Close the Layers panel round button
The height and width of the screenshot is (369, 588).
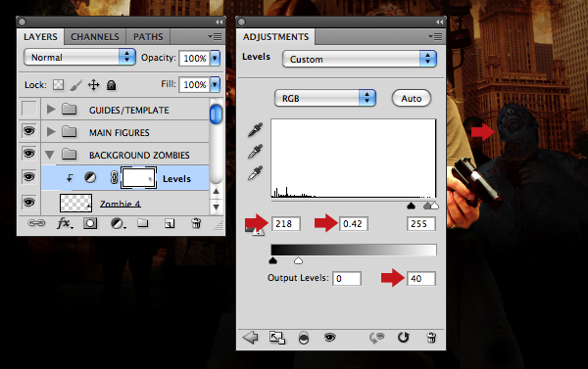[23, 23]
